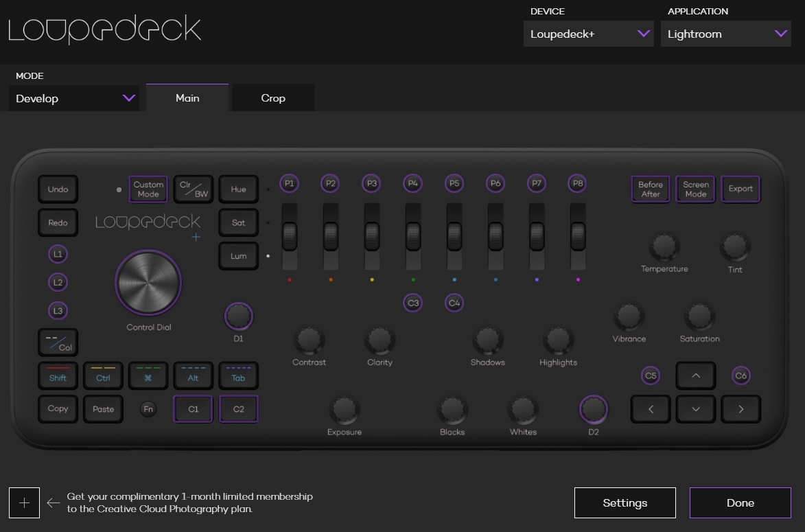Screen dimensions: 805x532
Task: Switch to the Crop tab
Action: pyautogui.click(x=273, y=97)
